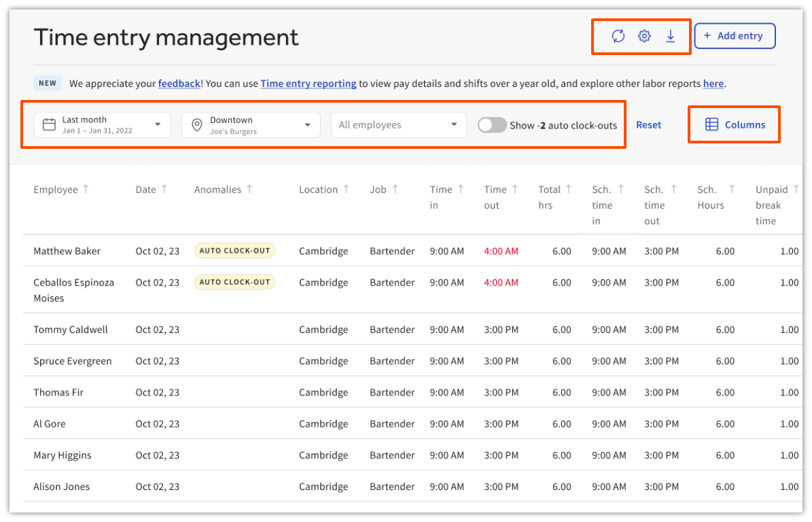Screen dimensions: 812x522
Task: Download the time entries report
Action: (x=670, y=35)
